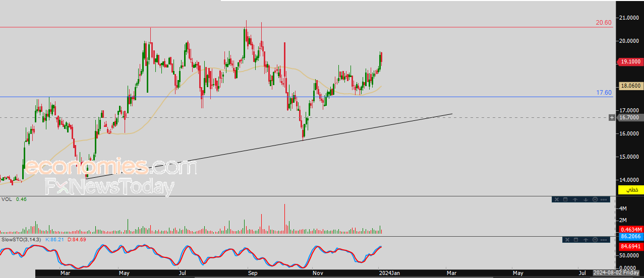Move the VOL panel down
Image resolution: width=644 pixels, height=278 pixels.
click(585, 199)
